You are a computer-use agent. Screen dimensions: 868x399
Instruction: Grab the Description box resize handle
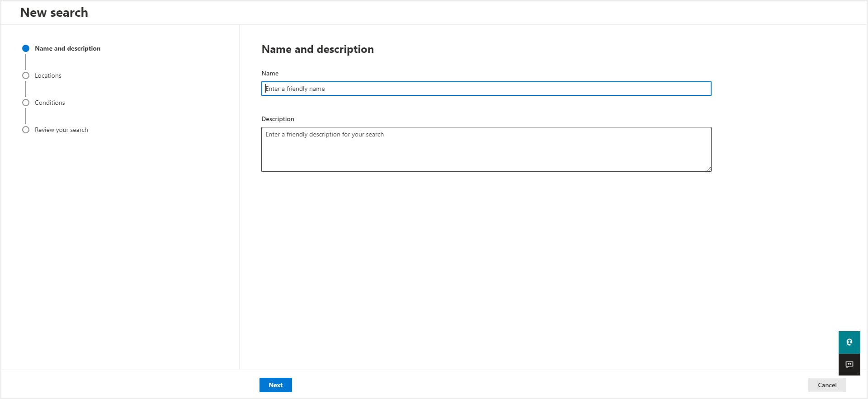pyautogui.click(x=708, y=169)
